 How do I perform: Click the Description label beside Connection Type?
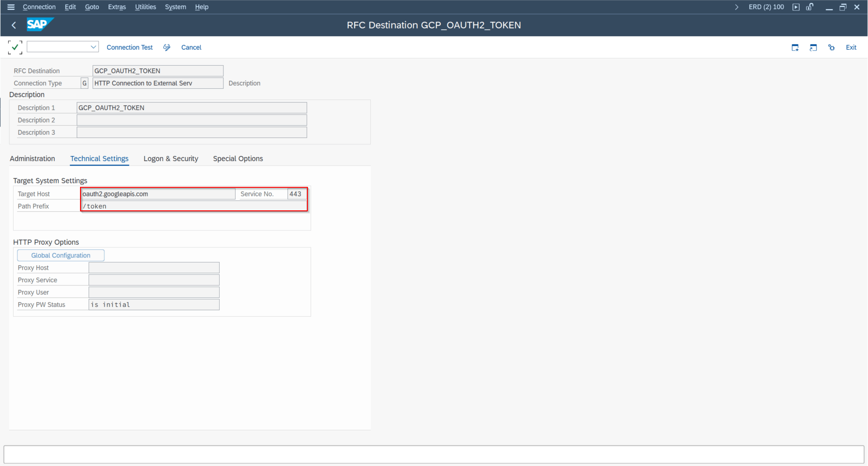tap(245, 83)
